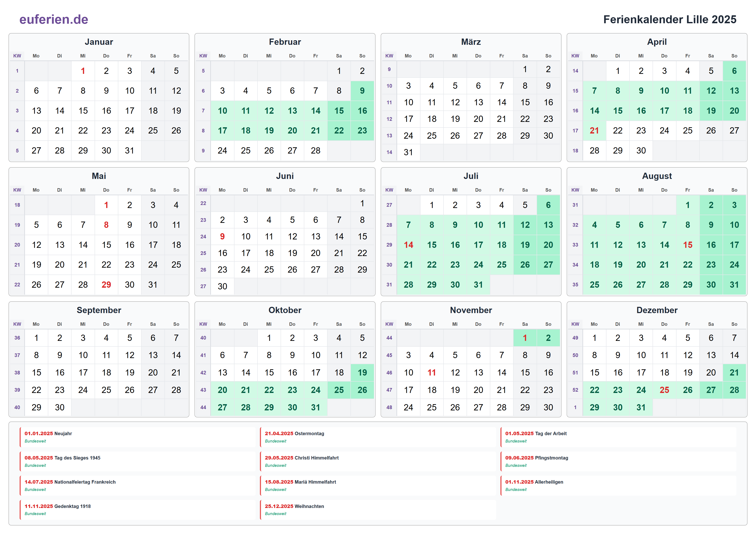The width and height of the screenshot is (756, 534).
Task: Click KW header in Januar calendar
Action: click(x=17, y=56)
